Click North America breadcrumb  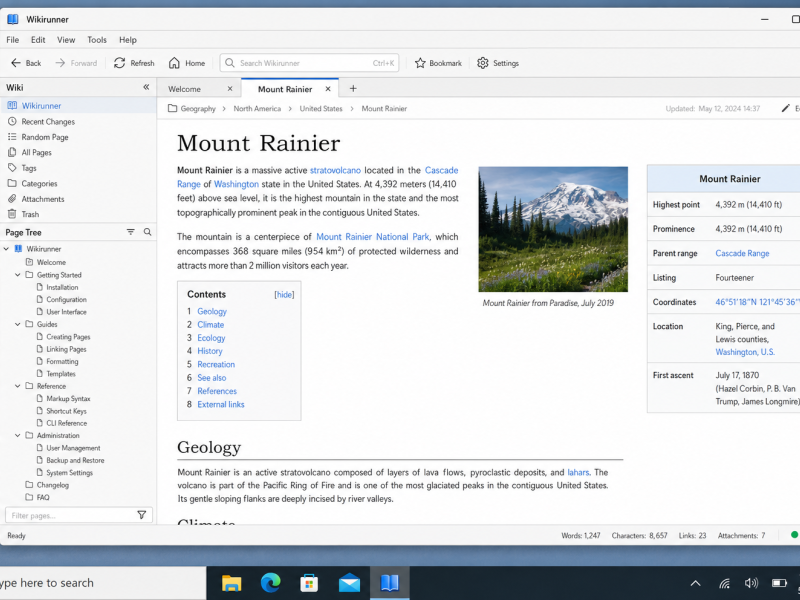click(257, 109)
